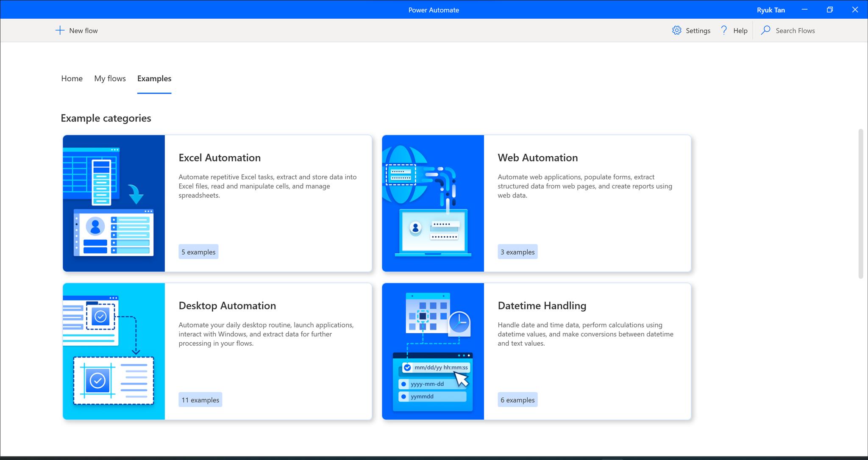Open the Excel Automation illustration
868x460 pixels.
(x=114, y=203)
